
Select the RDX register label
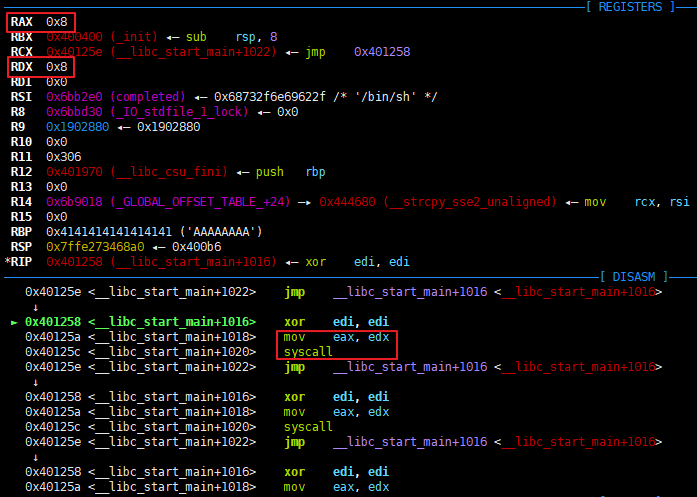(22, 67)
